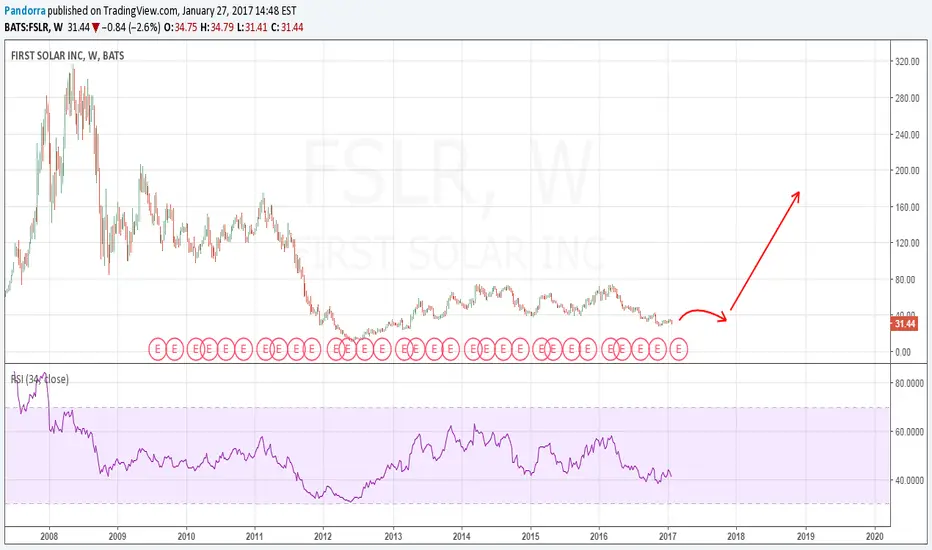
Task: Click the H:34.79 high value
Action: tap(217, 27)
